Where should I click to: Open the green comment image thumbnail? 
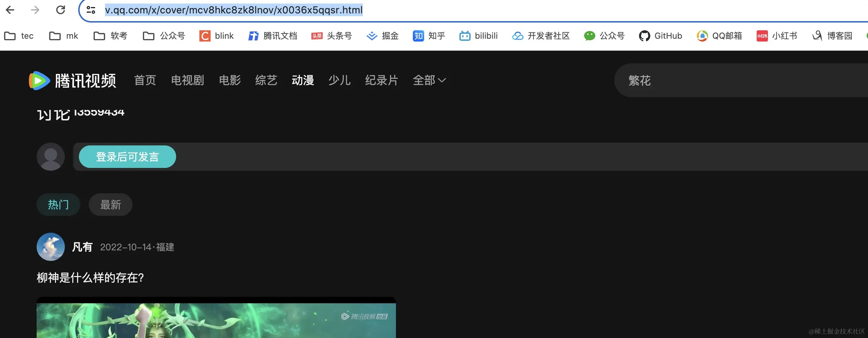click(216, 318)
